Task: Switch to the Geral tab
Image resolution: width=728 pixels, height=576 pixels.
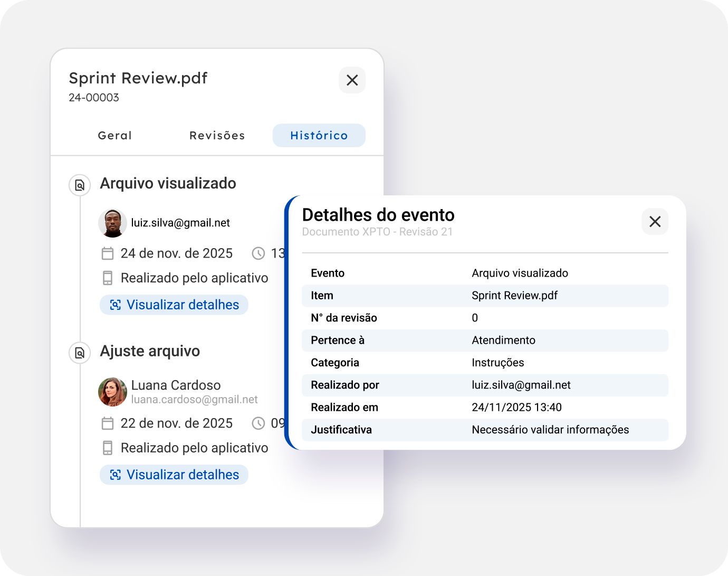Action: point(114,136)
